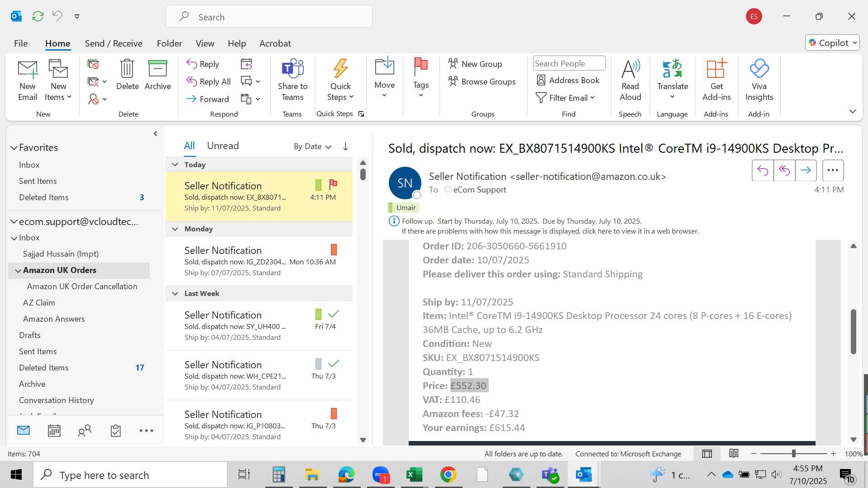The width and height of the screenshot is (868, 488).
Task: Open the View tab
Action: click(x=205, y=43)
